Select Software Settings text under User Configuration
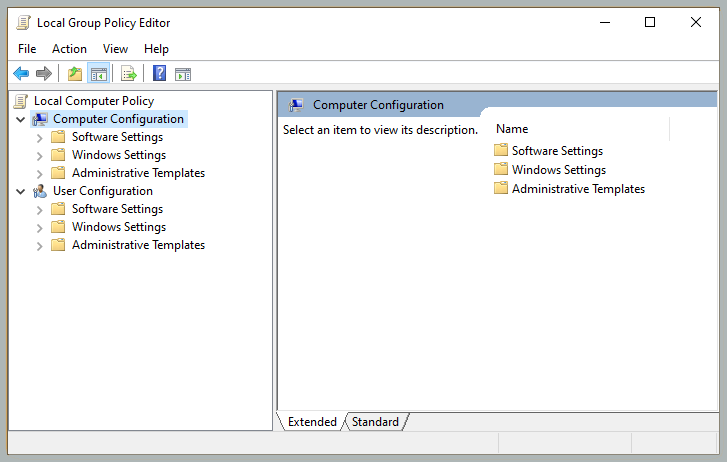 [x=117, y=209]
